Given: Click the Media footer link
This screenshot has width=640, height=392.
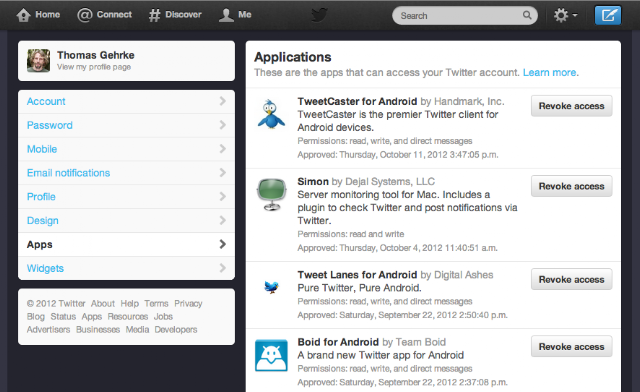Looking at the screenshot, I should (x=137, y=330).
